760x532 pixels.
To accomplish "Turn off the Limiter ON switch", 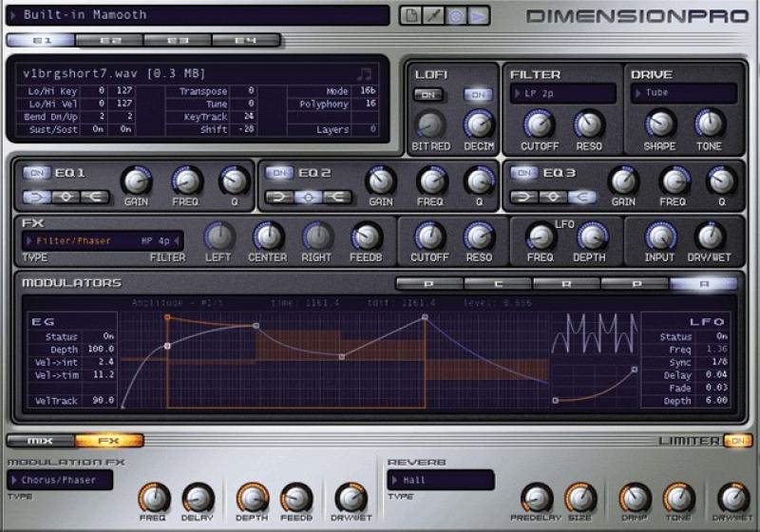I will coord(736,440).
